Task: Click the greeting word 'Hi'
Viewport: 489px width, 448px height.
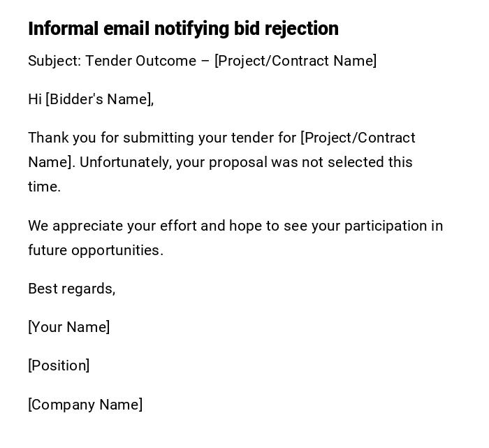Action: (x=35, y=99)
